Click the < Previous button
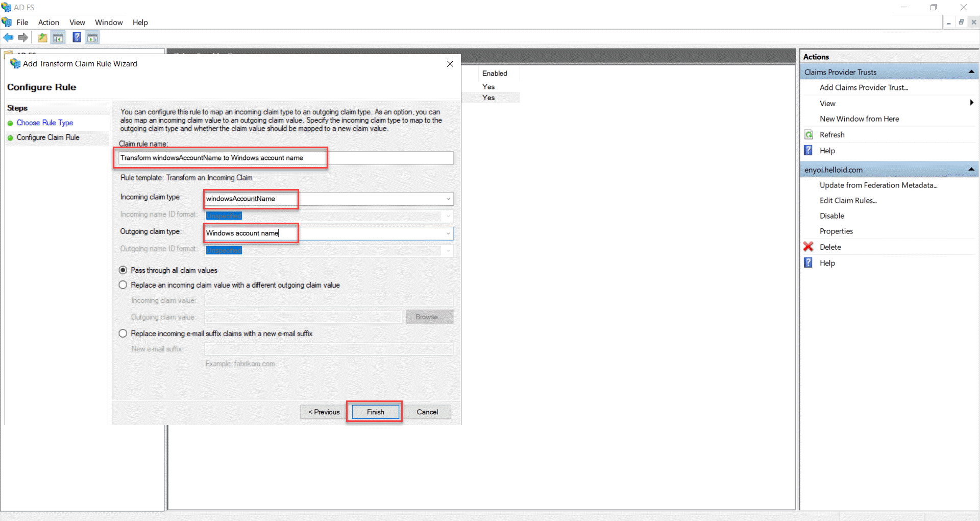The height and width of the screenshot is (521, 980). click(x=324, y=412)
